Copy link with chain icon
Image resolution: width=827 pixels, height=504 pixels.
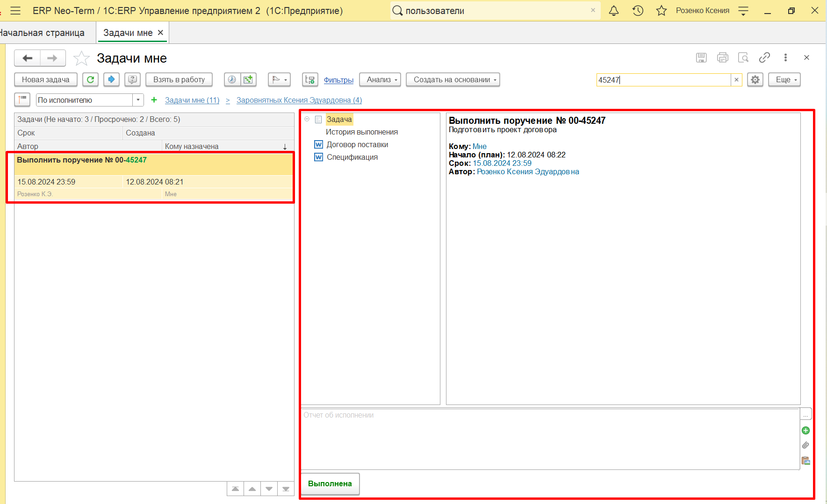(764, 57)
